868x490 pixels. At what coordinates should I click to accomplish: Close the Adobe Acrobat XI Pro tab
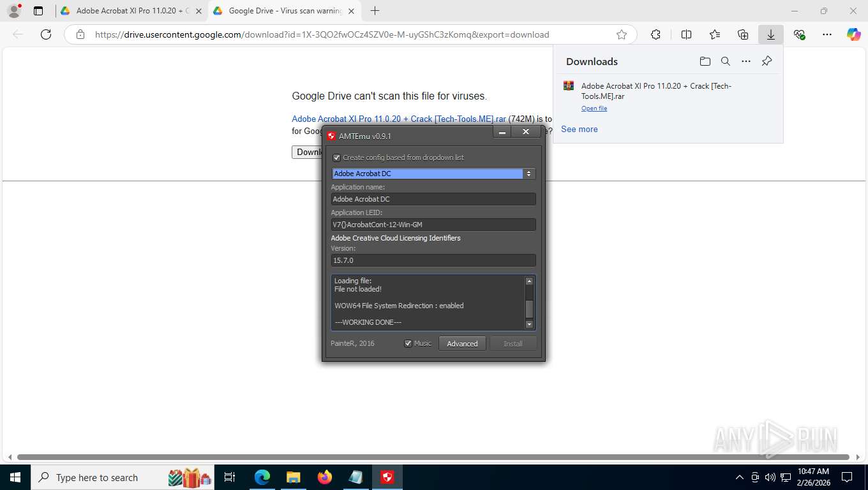(x=198, y=11)
